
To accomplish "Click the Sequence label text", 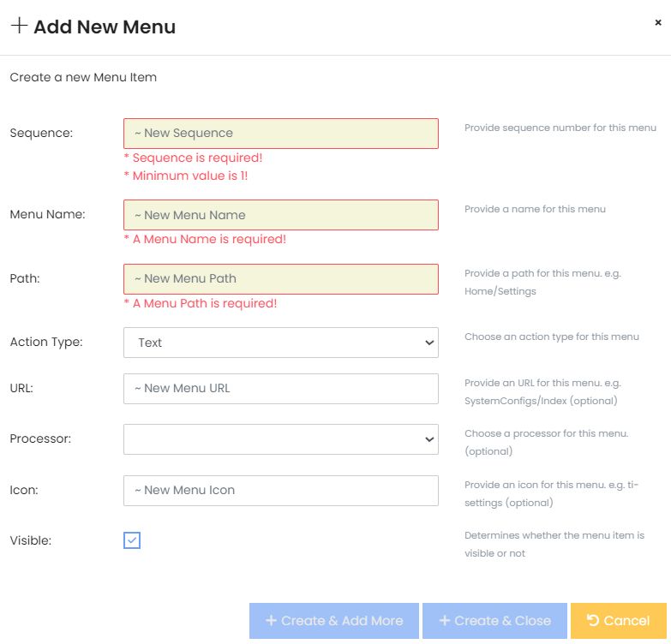I will (x=41, y=133).
